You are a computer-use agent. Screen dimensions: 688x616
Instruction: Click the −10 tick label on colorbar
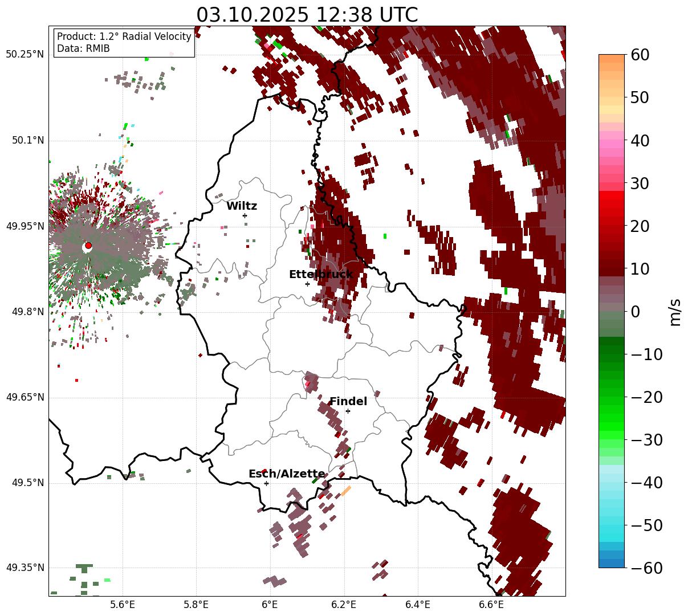tap(646, 354)
